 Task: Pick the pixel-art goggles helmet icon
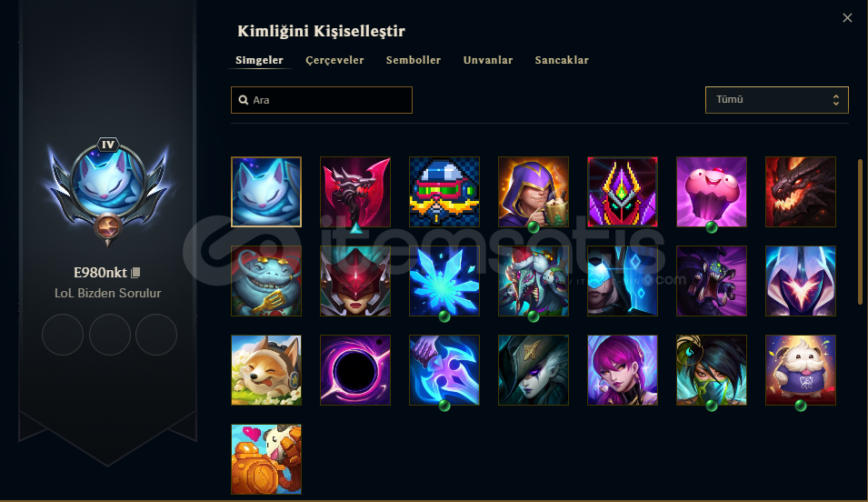[444, 192]
